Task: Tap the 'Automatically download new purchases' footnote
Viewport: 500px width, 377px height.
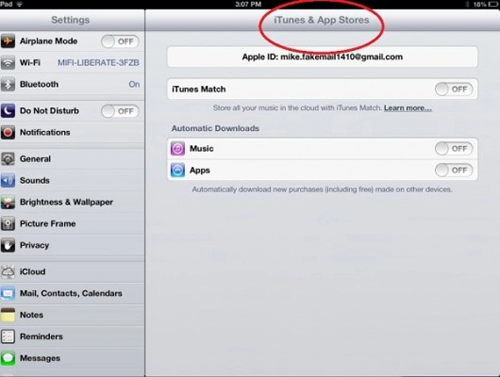Action: pos(322,189)
